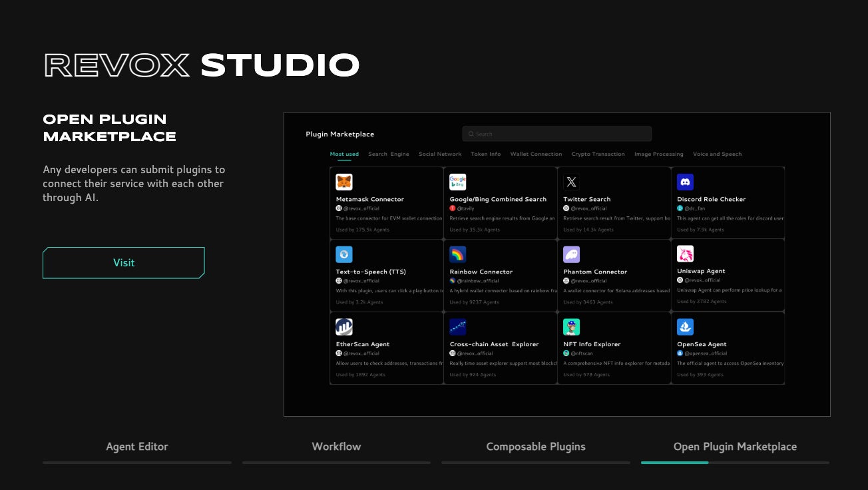Click the progress bar under Open Plugin Marketplace
868x490 pixels.
point(735,462)
